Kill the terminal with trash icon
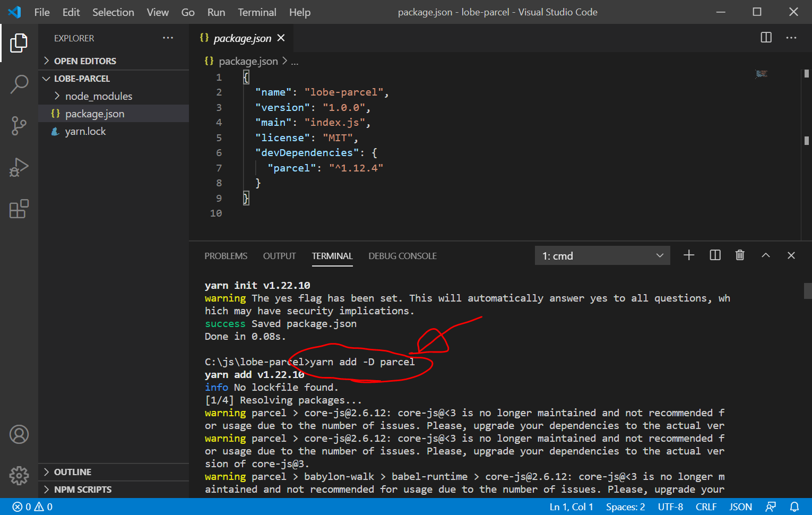The height and width of the screenshot is (515, 812). coord(740,255)
